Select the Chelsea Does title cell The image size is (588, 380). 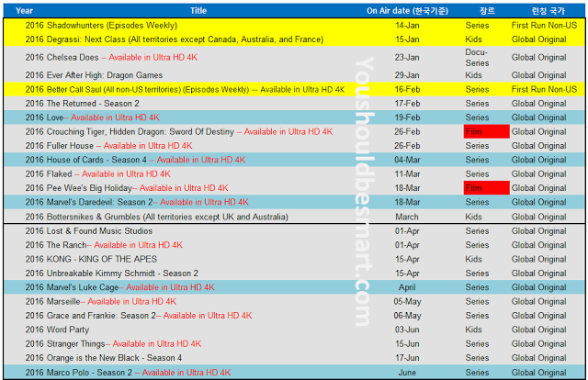coord(122,57)
